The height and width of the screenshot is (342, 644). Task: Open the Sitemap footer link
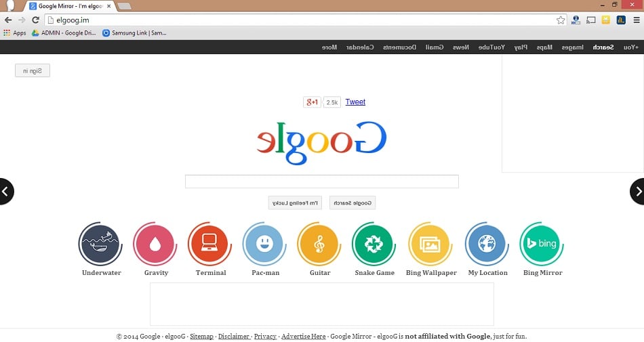point(201,337)
